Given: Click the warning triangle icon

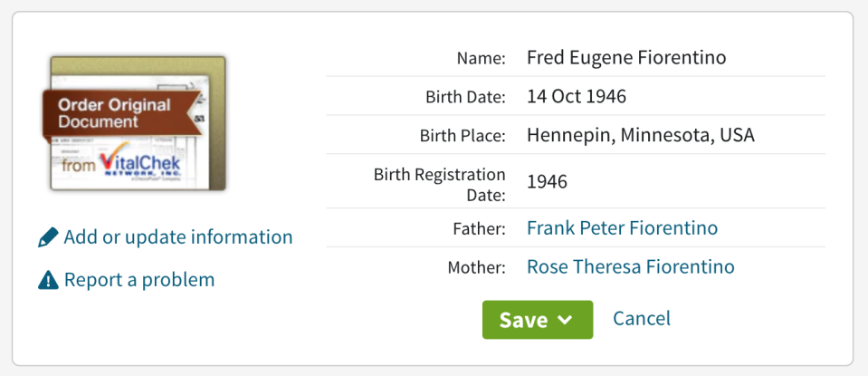Looking at the screenshot, I should pyautogui.click(x=48, y=280).
